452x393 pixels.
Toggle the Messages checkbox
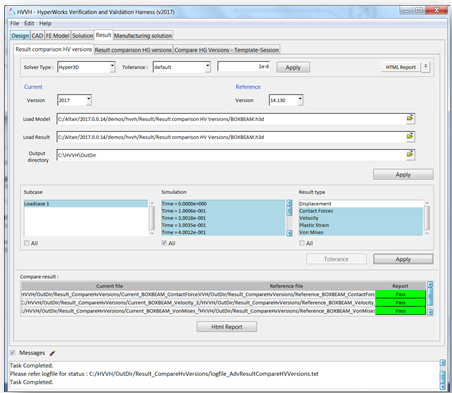[x=13, y=353]
